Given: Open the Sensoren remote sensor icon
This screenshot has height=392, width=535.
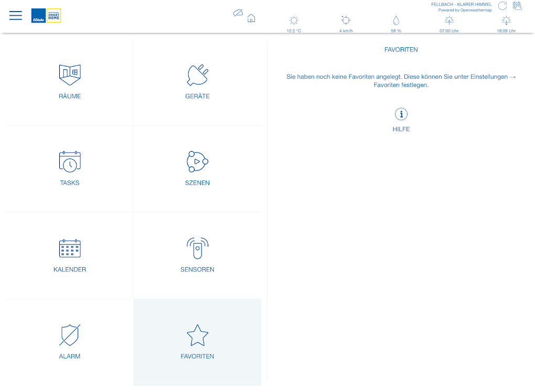Looking at the screenshot, I should (197, 248).
